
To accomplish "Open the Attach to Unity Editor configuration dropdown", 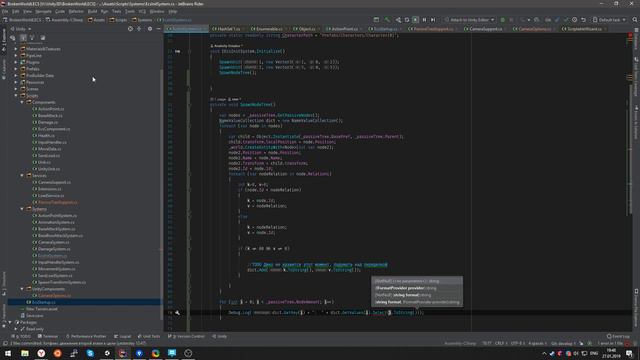I will click(469, 20).
